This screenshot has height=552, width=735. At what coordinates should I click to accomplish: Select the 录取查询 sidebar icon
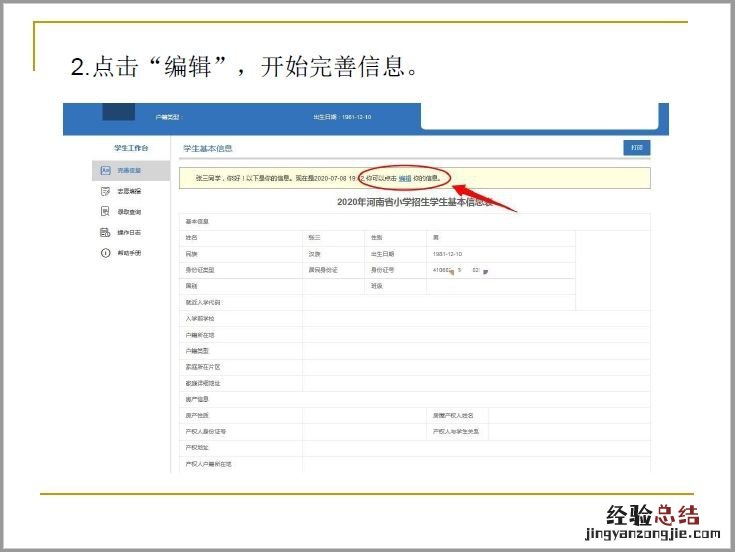(x=105, y=211)
